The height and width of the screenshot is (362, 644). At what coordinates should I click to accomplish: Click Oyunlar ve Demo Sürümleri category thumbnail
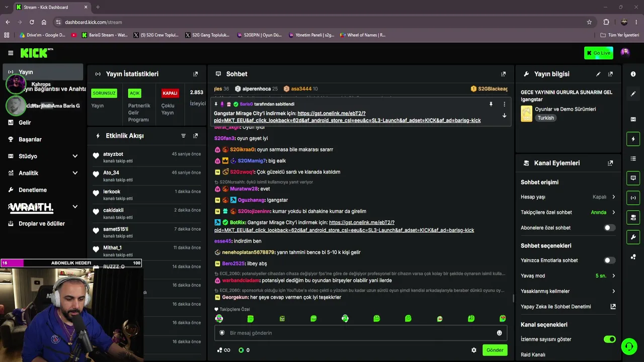coord(526,114)
